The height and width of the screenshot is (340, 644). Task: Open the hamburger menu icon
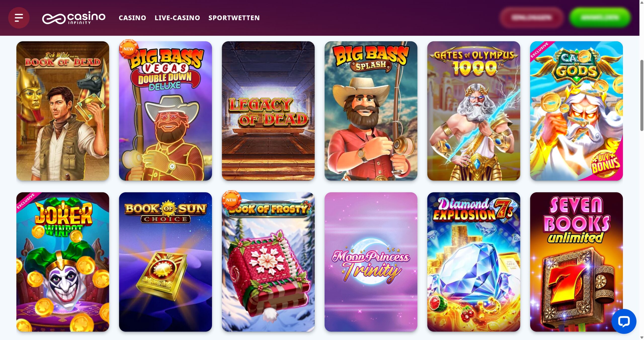(19, 18)
